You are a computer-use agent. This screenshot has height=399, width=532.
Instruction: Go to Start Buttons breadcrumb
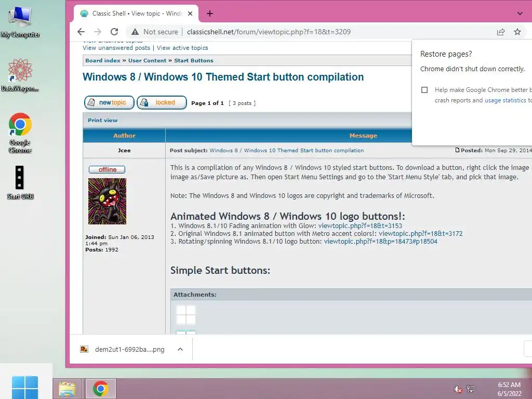tap(194, 60)
